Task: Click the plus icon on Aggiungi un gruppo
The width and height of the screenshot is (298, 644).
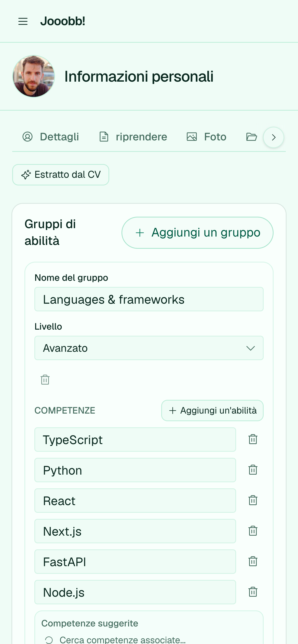Action: tap(140, 233)
